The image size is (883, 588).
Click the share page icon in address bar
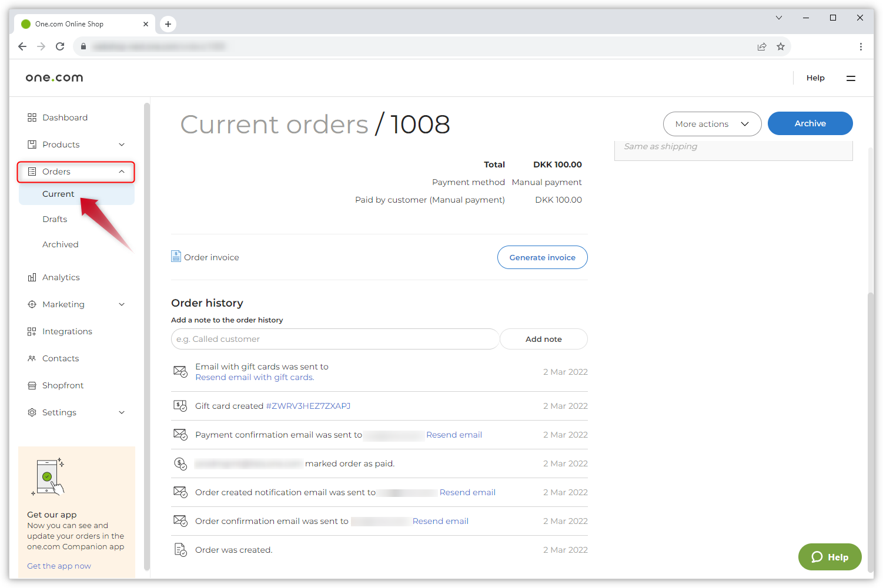pos(762,46)
